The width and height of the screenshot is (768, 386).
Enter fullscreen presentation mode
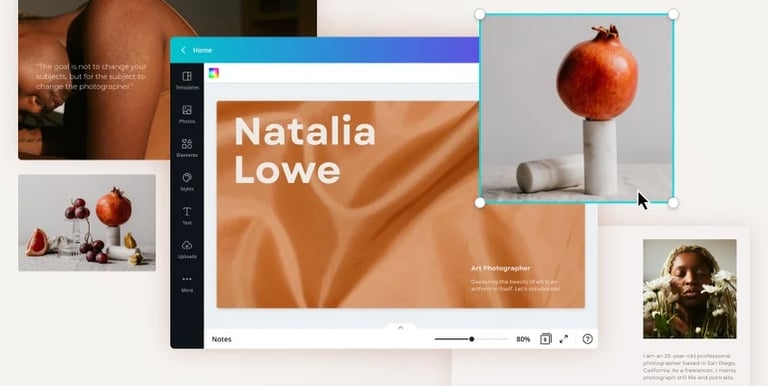click(x=564, y=339)
